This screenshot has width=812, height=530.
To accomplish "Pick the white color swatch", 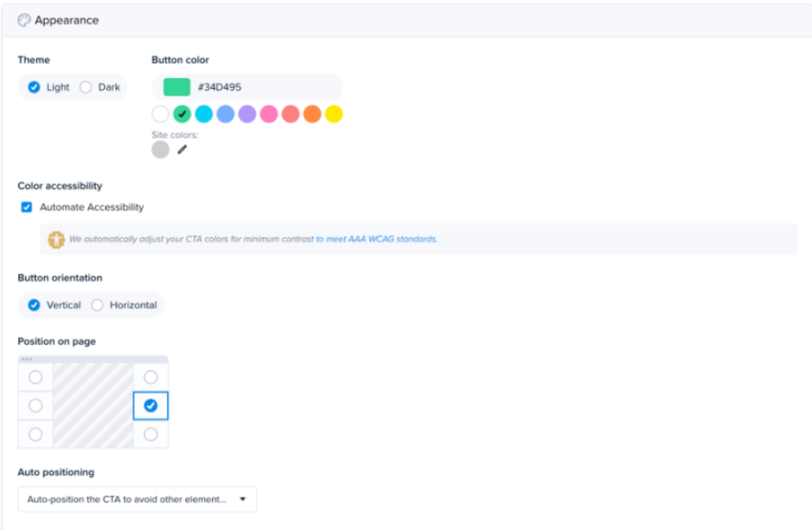I will tap(161, 114).
